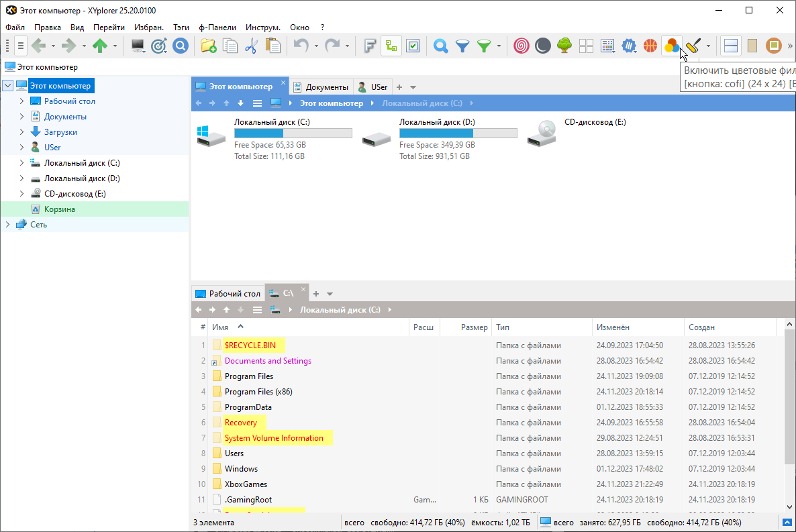This screenshot has height=532, width=796.
Task: Collapse the 'Этот компьютер' tree node
Action: tap(7, 86)
